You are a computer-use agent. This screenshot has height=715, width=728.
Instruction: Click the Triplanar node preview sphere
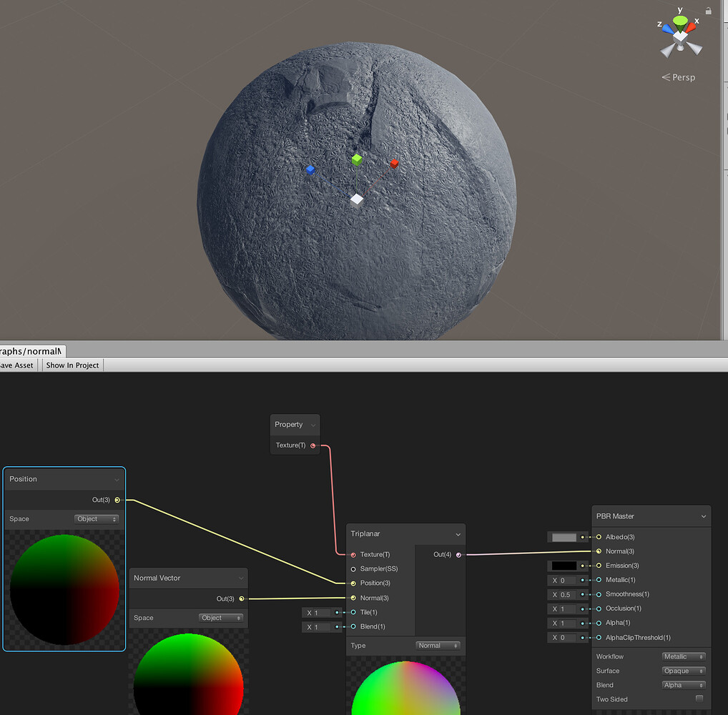coord(405,689)
